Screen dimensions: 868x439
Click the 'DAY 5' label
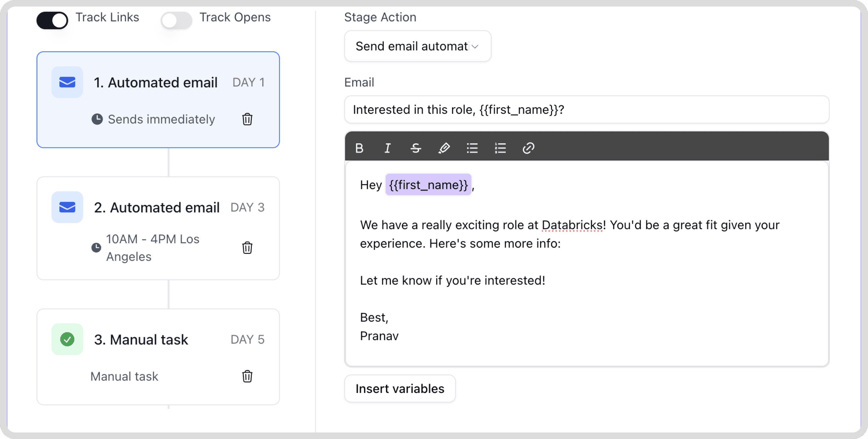coord(247,340)
